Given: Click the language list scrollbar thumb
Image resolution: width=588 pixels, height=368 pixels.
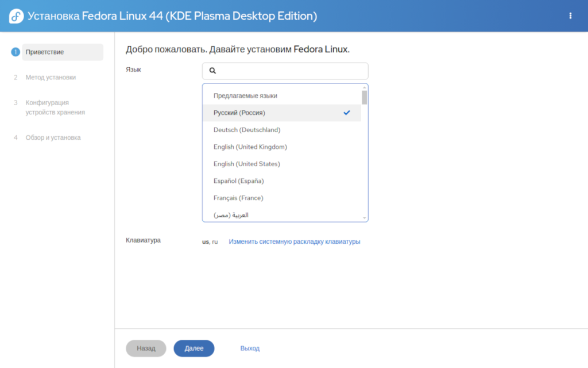Looking at the screenshot, I should point(365,97).
